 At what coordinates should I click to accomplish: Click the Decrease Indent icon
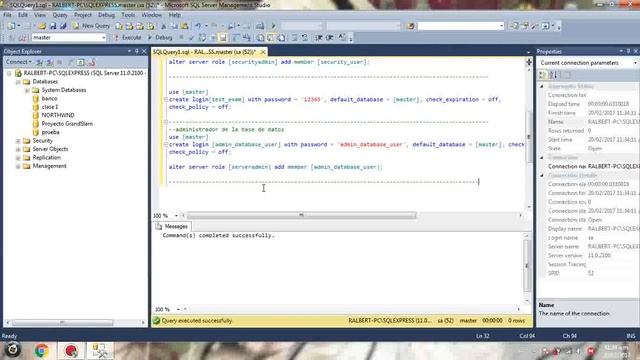click(x=319, y=38)
